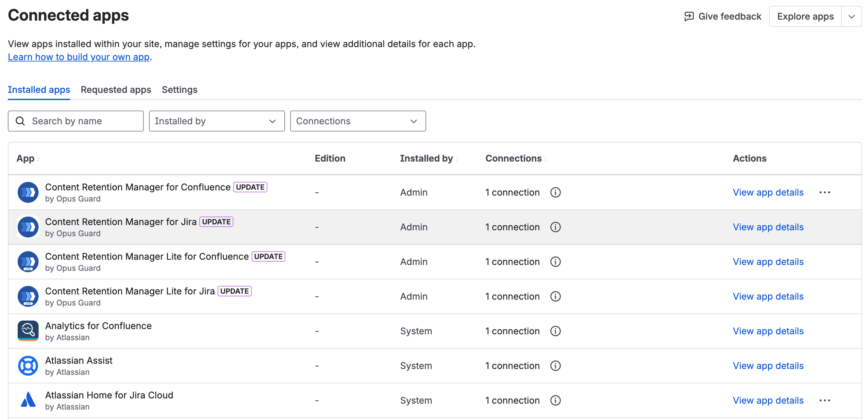Screen dimensions: 868x420
Task: Open more actions for Atlassian Home for Jira Cloud
Action: click(825, 400)
